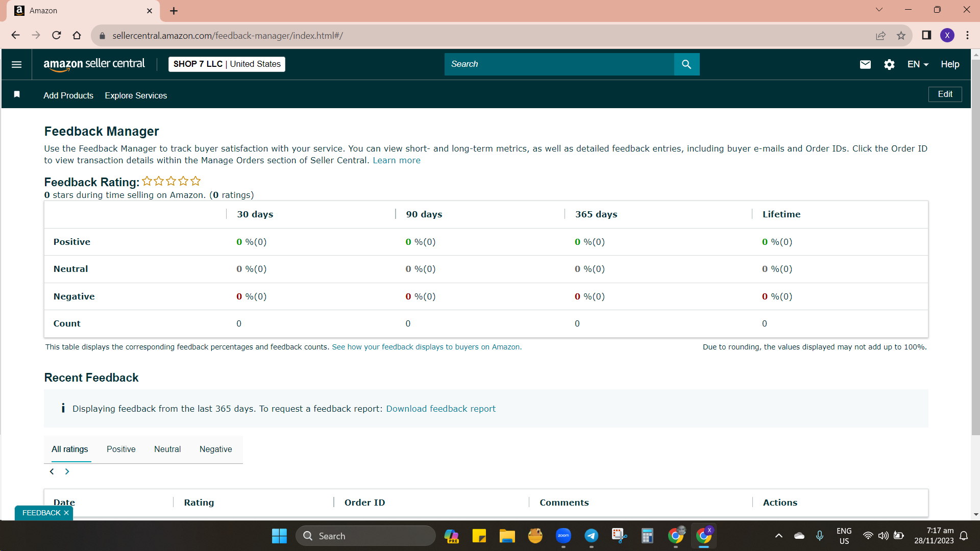Go to previous feedback page arrow
The height and width of the screenshot is (551, 980).
click(x=52, y=471)
